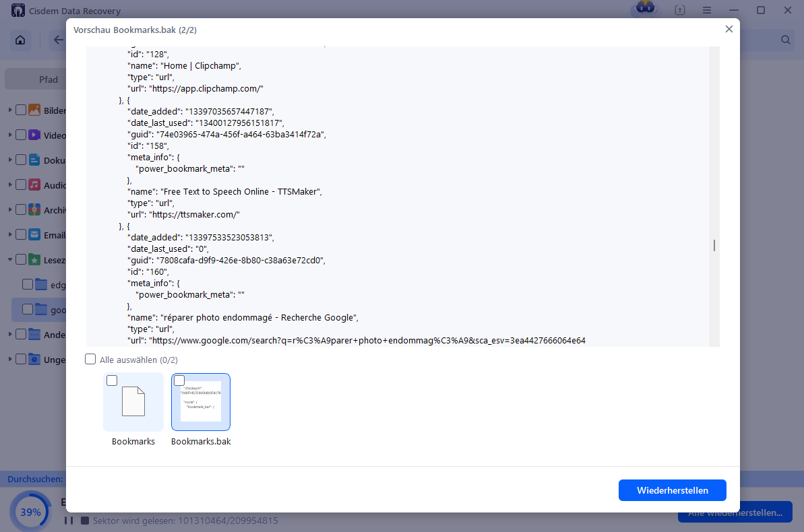Viewport: 804px width, 532px height.
Task: Go to home screen icon
Action: pos(20,40)
